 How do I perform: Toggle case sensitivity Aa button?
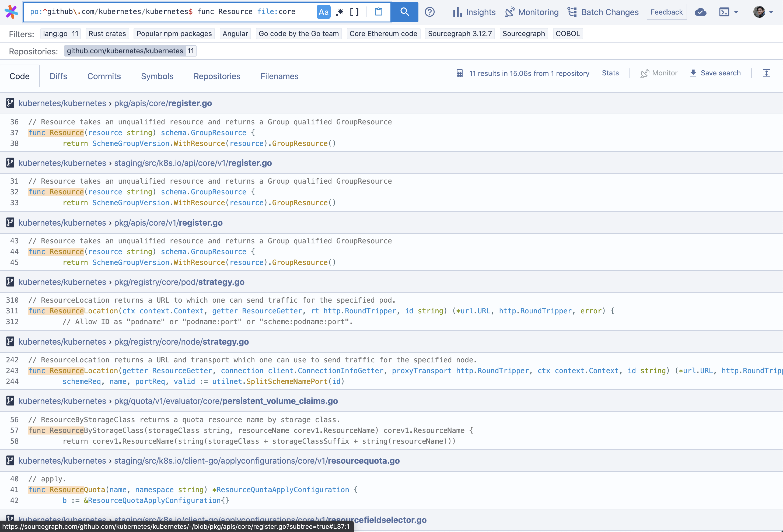323,12
